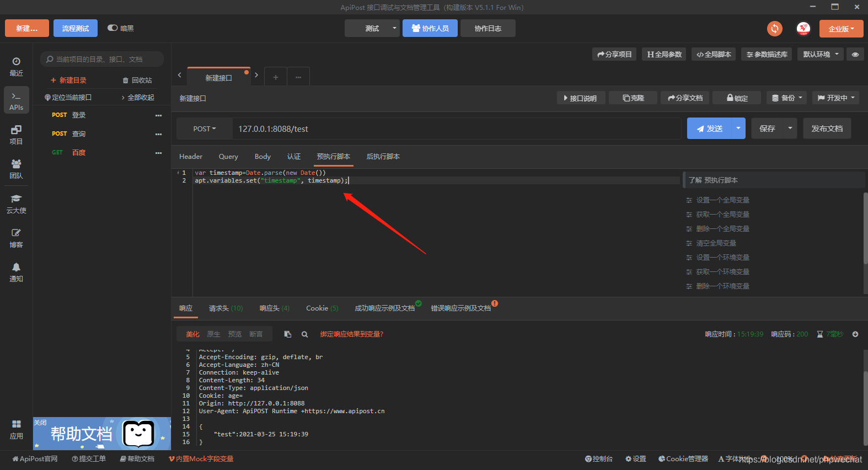
Task: Open Cookie管理器 in status bar
Action: [683, 459]
